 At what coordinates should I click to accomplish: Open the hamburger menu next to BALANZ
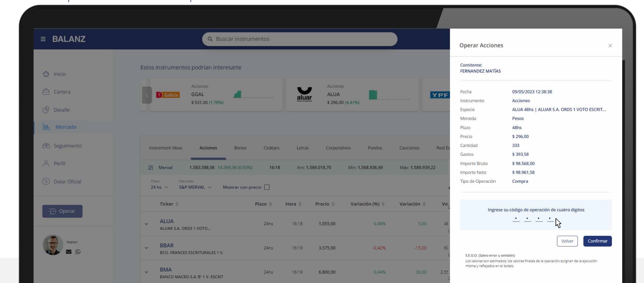(x=43, y=39)
